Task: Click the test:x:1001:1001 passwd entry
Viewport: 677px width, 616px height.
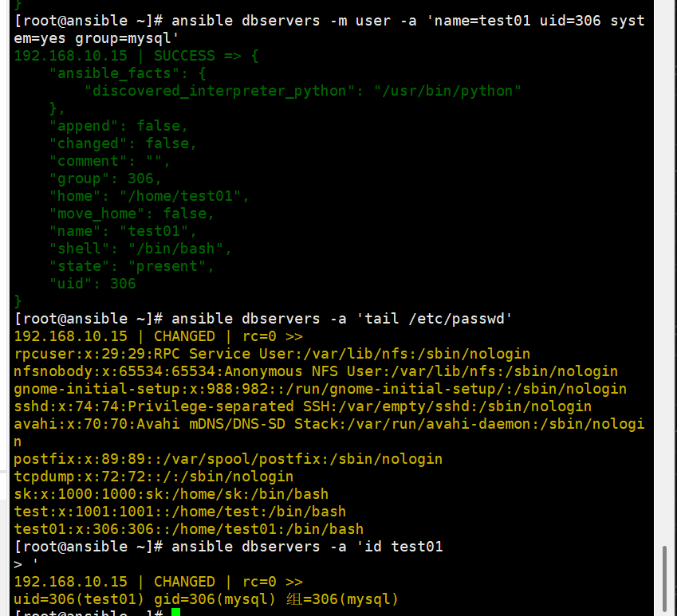Action: coord(180,512)
